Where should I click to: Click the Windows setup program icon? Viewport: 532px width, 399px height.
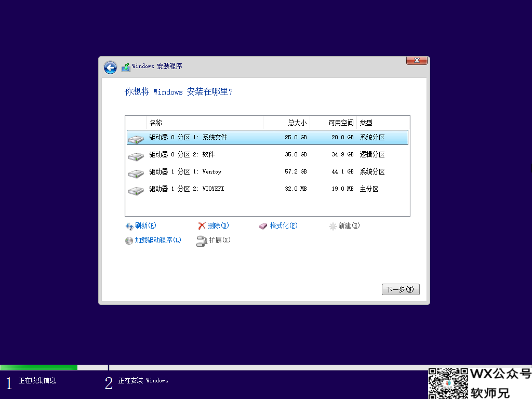[x=126, y=67]
